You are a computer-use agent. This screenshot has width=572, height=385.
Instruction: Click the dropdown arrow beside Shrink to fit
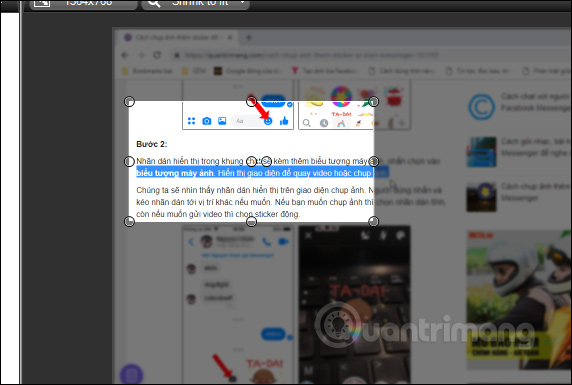click(x=243, y=3)
